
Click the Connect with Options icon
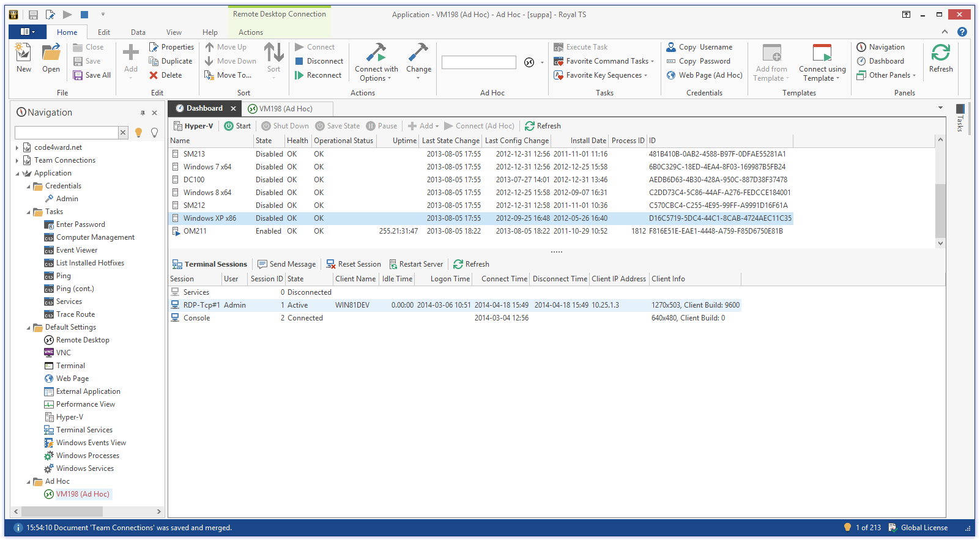[x=376, y=53]
